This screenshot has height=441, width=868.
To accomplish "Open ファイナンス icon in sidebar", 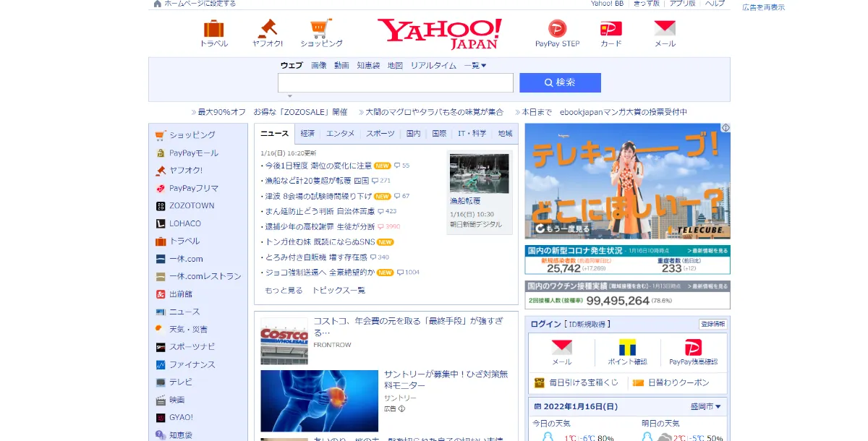I will (x=161, y=364).
